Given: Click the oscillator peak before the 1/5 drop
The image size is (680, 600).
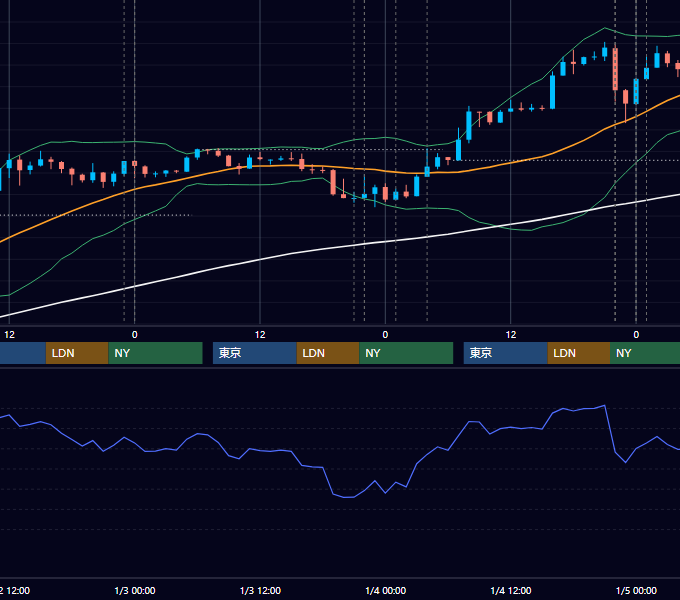Looking at the screenshot, I should click(x=605, y=406).
